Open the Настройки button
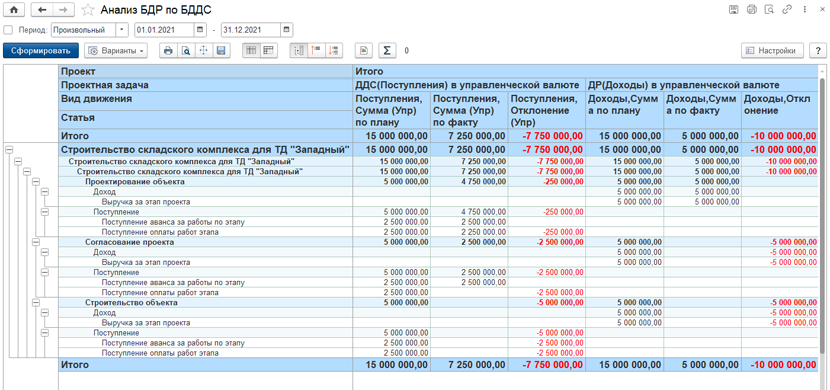830x390 pixels. click(772, 50)
